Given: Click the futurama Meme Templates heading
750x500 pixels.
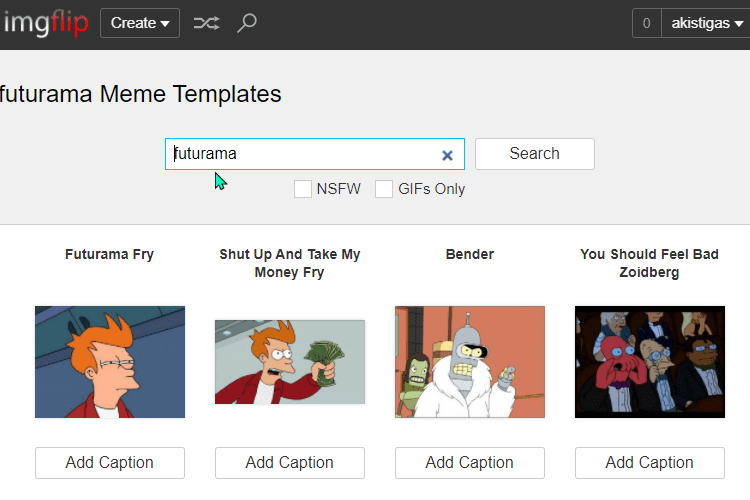Looking at the screenshot, I should coord(140,94).
